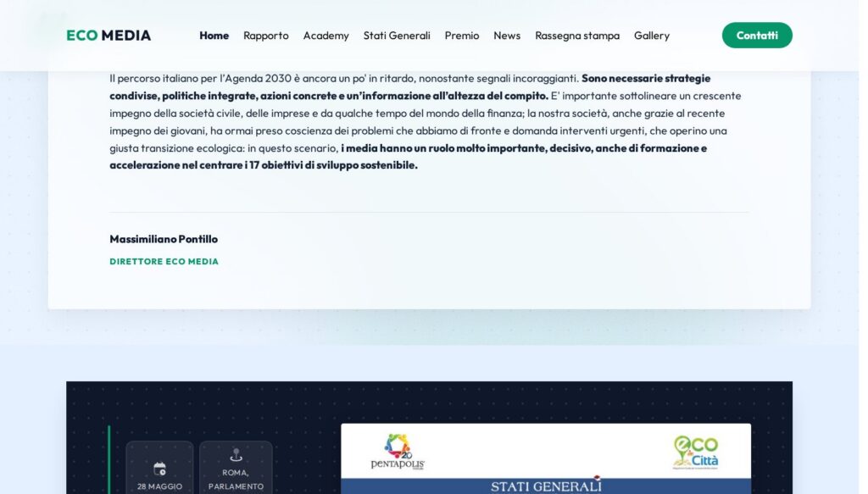
Task: Open Rassegna stampa page
Action: coord(577,36)
